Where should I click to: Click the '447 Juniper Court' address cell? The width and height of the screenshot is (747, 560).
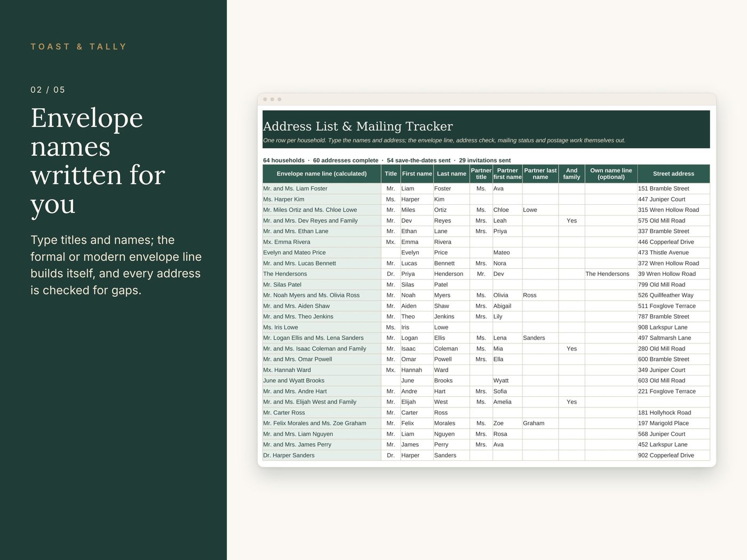pos(673,199)
